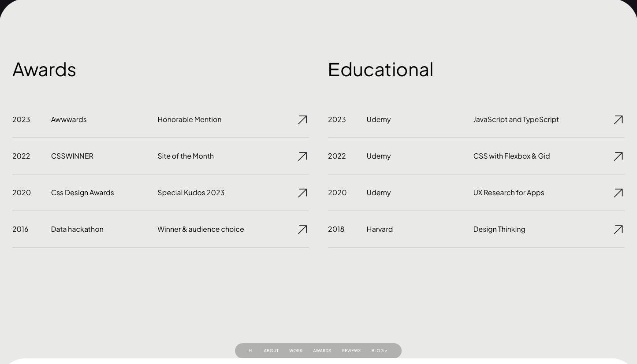Open arrow icon beside CSS with Flexbox & Gid
The image size is (637, 364).
pos(618,156)
